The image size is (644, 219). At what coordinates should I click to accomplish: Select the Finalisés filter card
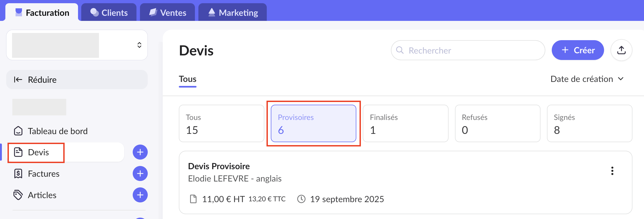point(405,123)
